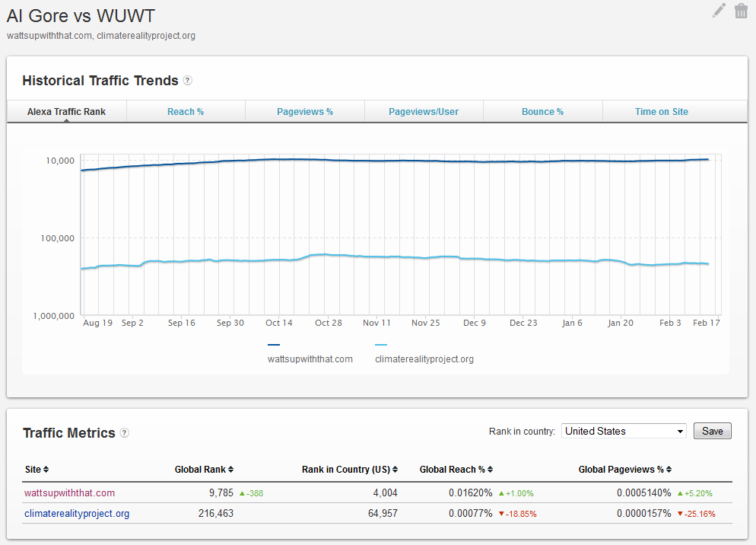
Task: Sort by Global Reach % arrows
Action: (490, 469)
